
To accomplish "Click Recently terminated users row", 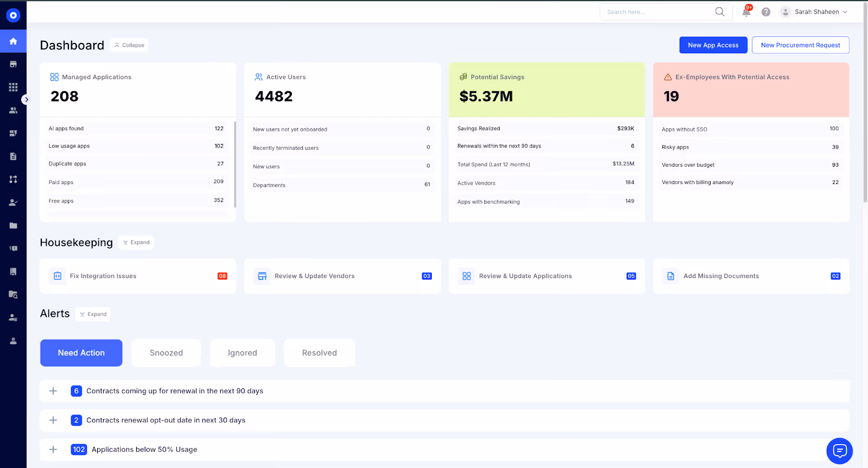I will tap(342, 148).
